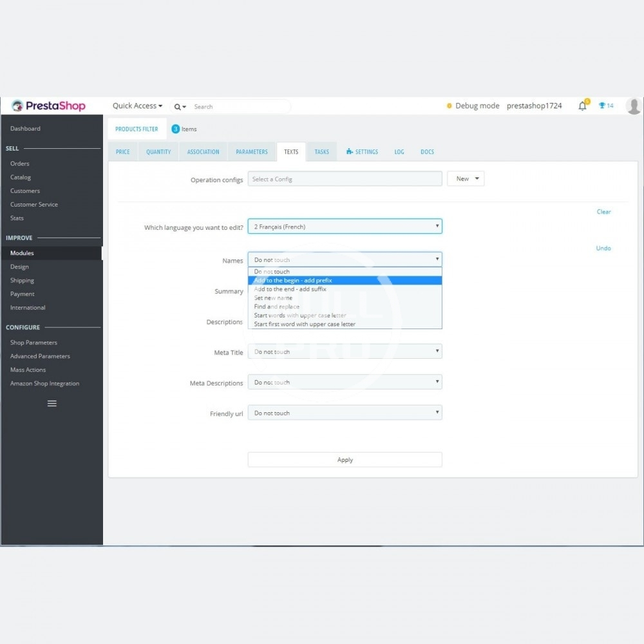Choose the 'Find and replace' option

(x=276, y=307)
